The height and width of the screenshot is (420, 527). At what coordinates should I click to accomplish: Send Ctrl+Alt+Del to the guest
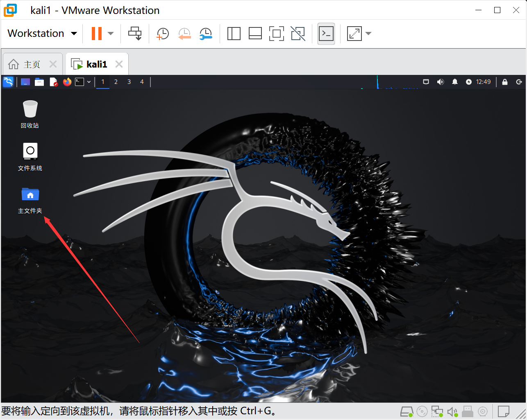[135, 34]
